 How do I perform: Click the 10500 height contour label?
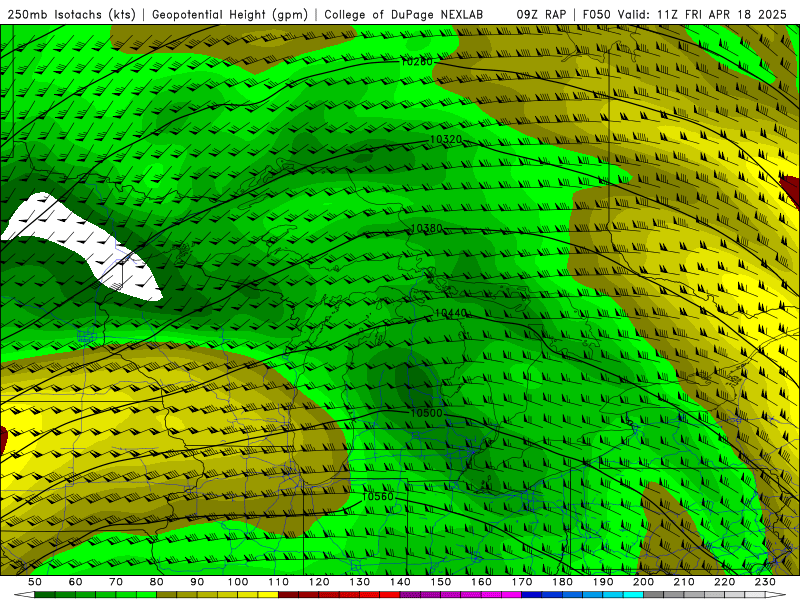pyautogui.click(x=427, y=413)
